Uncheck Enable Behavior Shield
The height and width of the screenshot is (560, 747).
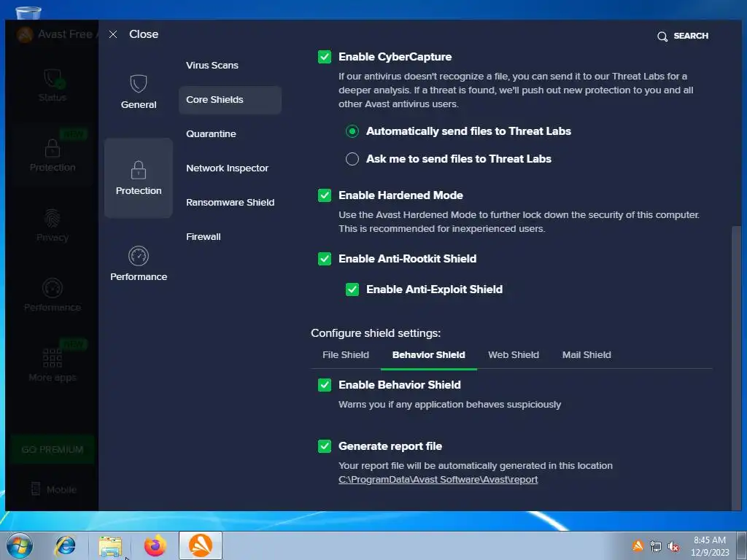325,385
